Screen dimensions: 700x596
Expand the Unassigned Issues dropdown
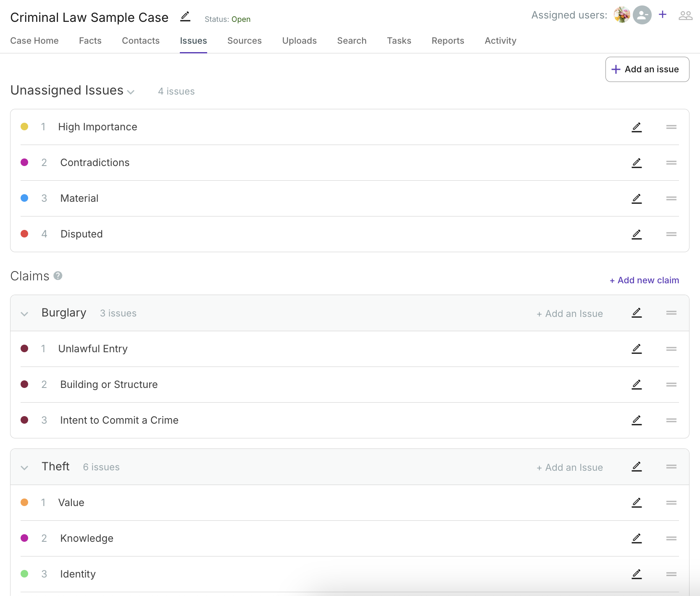click(x=131, y=92)
